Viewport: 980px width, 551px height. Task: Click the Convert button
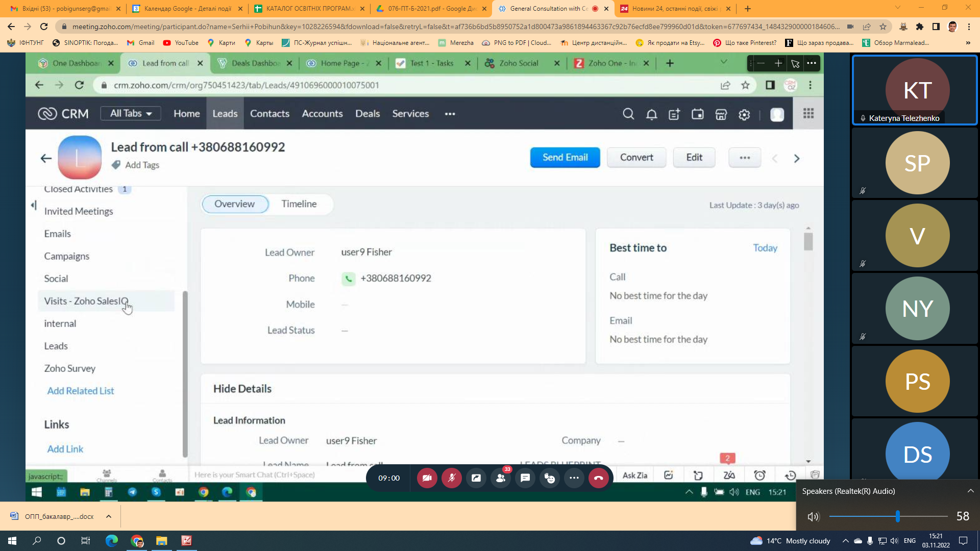coord(636,157)
